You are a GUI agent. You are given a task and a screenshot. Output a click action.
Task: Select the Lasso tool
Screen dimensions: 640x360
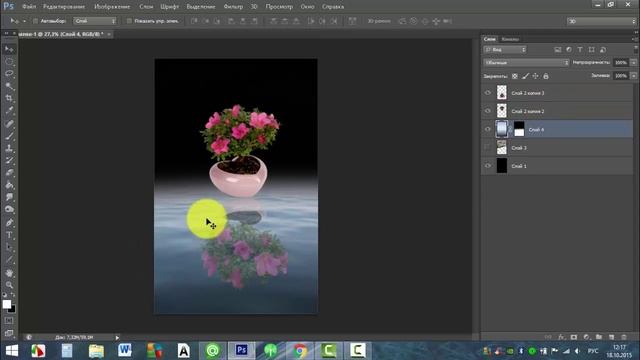pyautogui.click(x=9, y=74)
